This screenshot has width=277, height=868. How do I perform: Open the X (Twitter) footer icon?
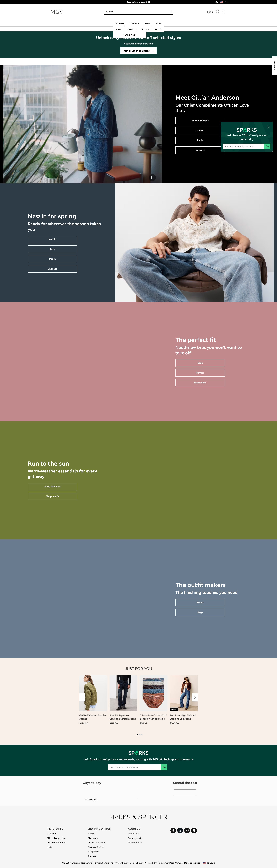(x=180, y=830)
